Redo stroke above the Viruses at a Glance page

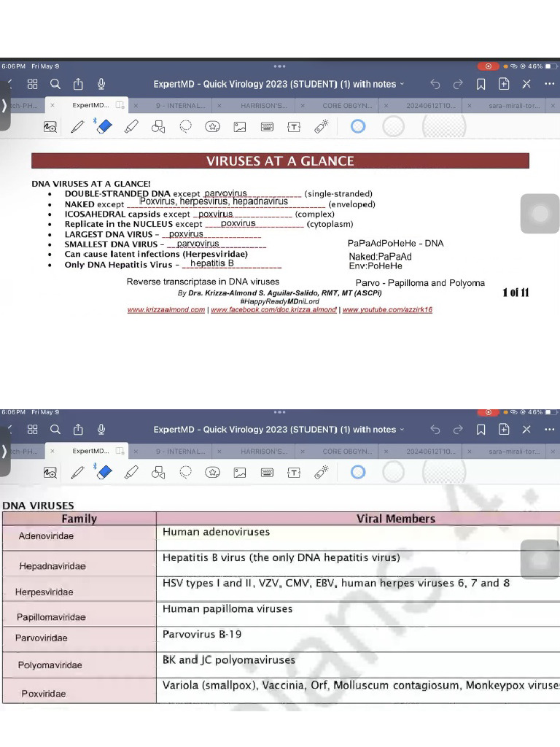click(x=458, y=85)
